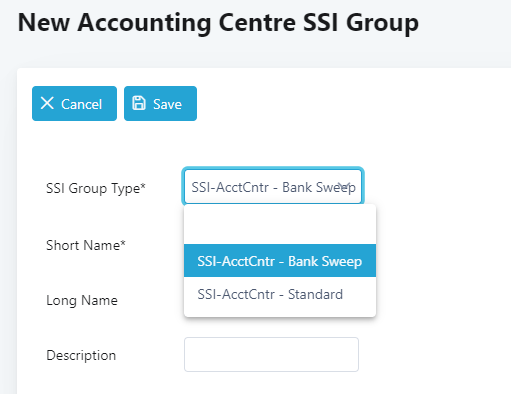The height and width of the screenshot is (394, 511).
Task: Choose SSI-AcctCntr - Bank Sweep option
Action: click(280, 261)
